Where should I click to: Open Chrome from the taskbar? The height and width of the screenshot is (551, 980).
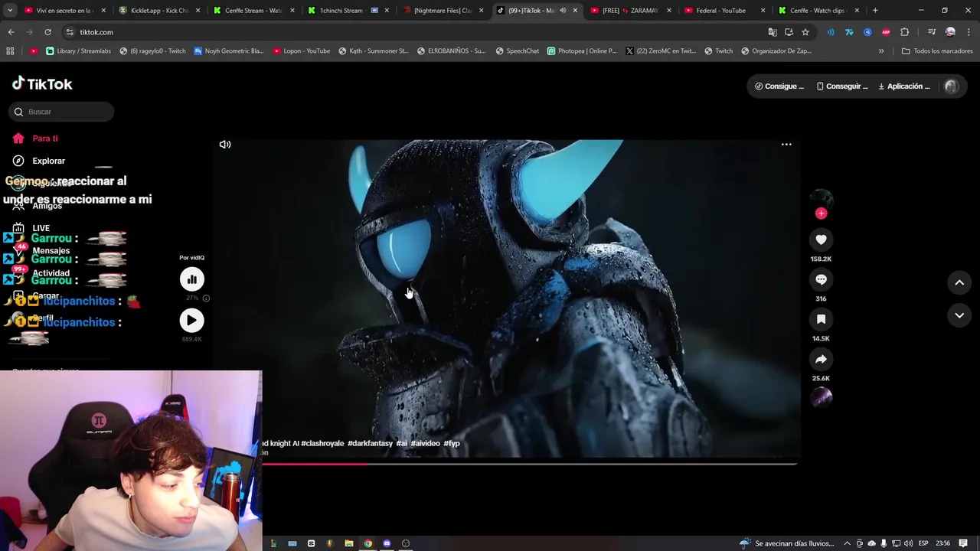(367, 543)
